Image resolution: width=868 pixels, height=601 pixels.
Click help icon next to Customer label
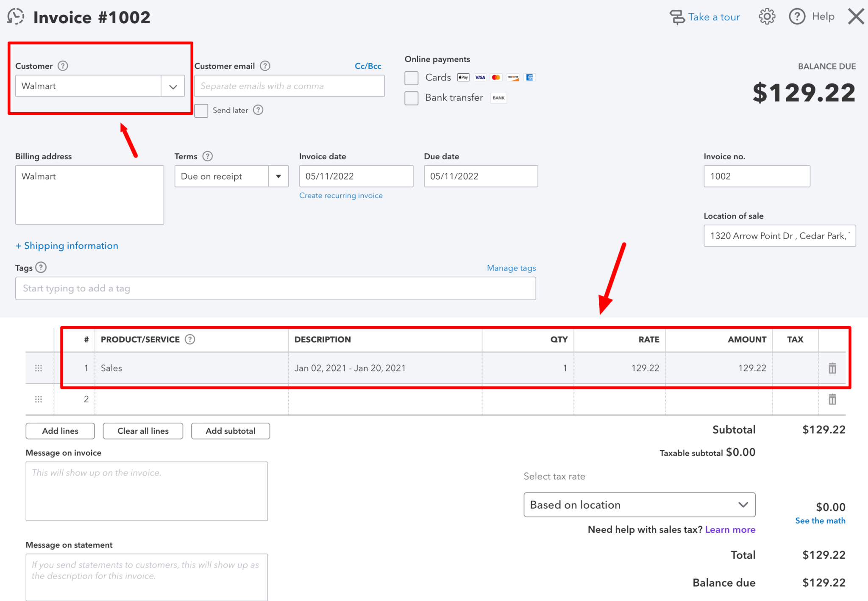coord(63,66)
